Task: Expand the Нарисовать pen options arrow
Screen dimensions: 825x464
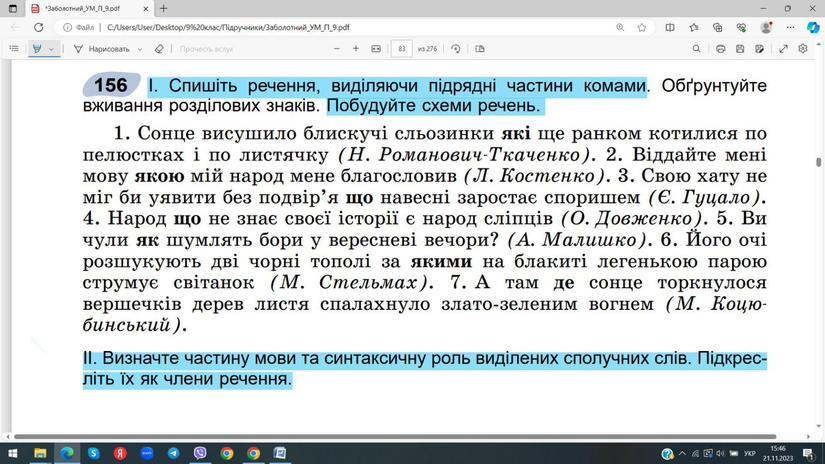Action: (140, 48)
